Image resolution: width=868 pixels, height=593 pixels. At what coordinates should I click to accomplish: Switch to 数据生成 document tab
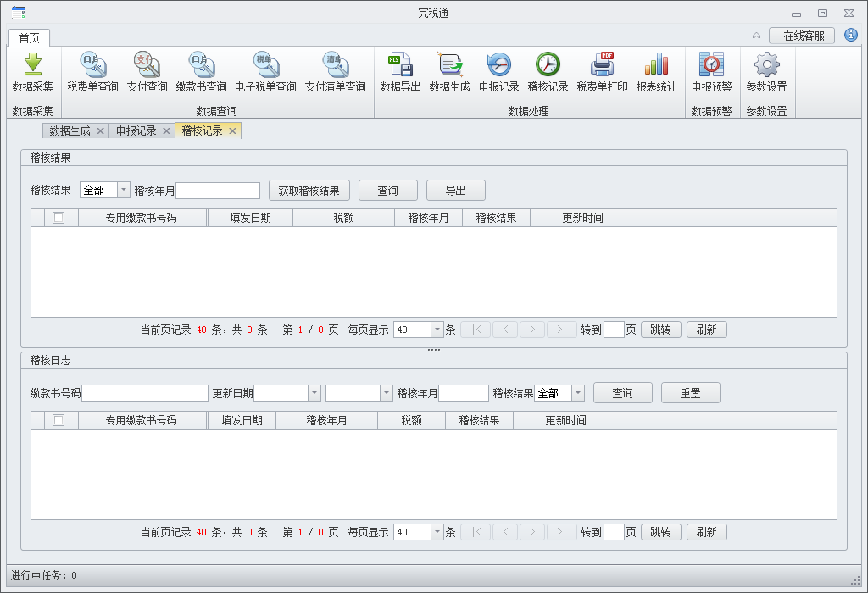[70, 131]
